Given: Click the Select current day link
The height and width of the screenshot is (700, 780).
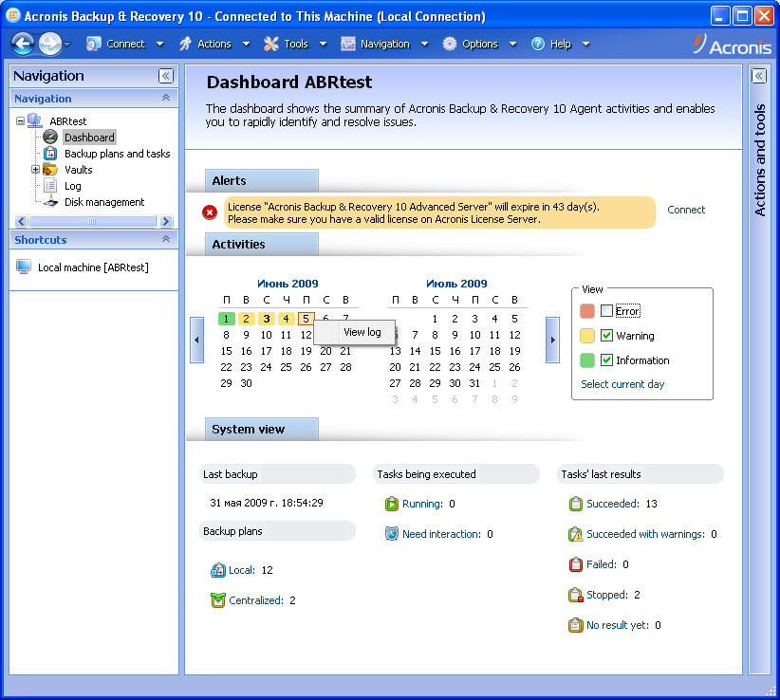Looking at the screenshot, I should click(622, 384).
